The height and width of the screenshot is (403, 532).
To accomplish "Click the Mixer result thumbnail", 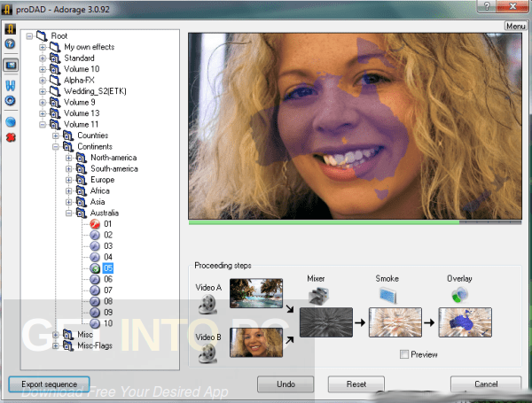I will (326, 322).
